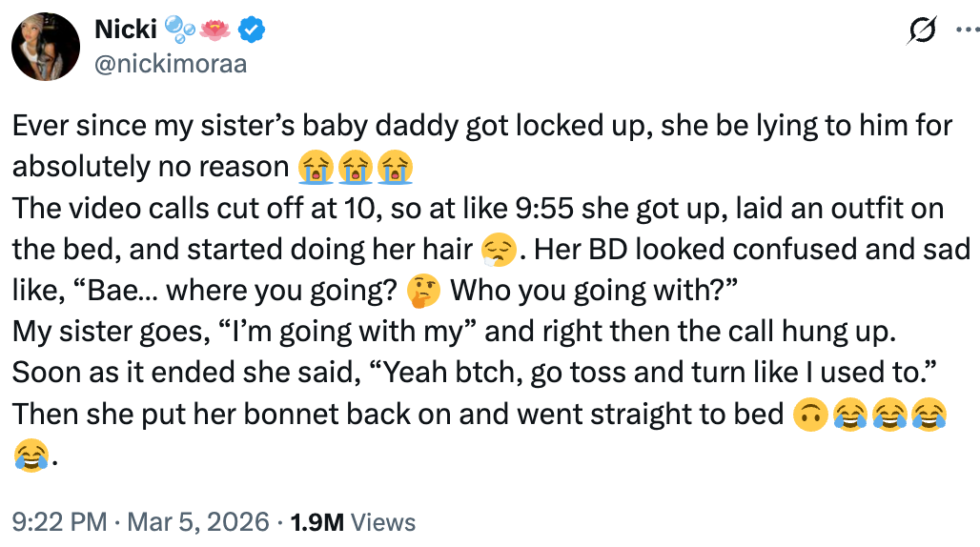Screen dimensions: 980x547
Task: Open the Grok icon beside More options
Action: coord(922,30)
